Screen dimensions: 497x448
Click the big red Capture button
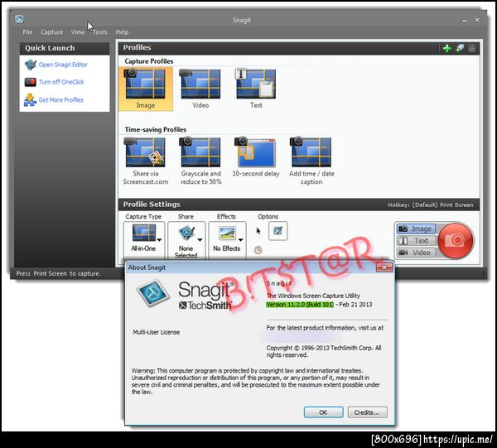tap(456, 240)
